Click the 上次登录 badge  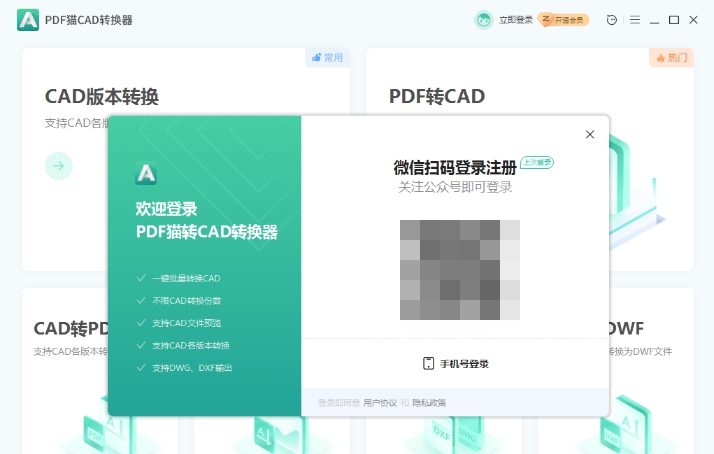point(537,162)
